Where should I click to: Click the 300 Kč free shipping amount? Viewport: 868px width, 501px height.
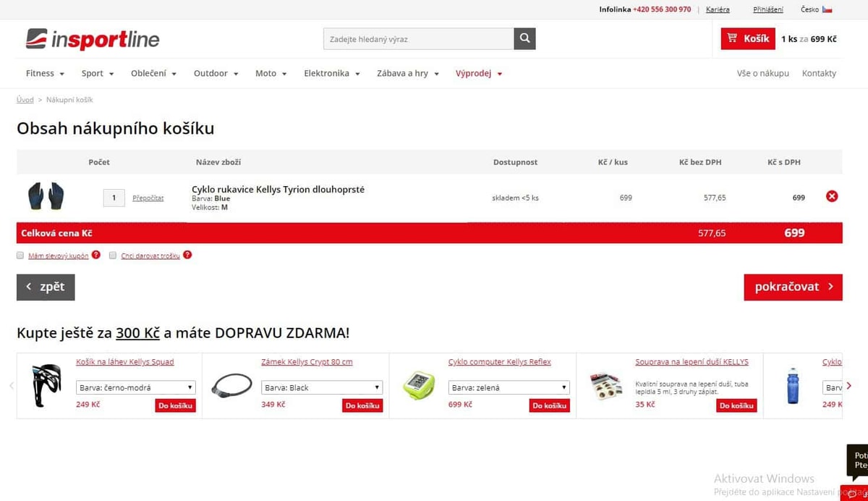[137, 333]
